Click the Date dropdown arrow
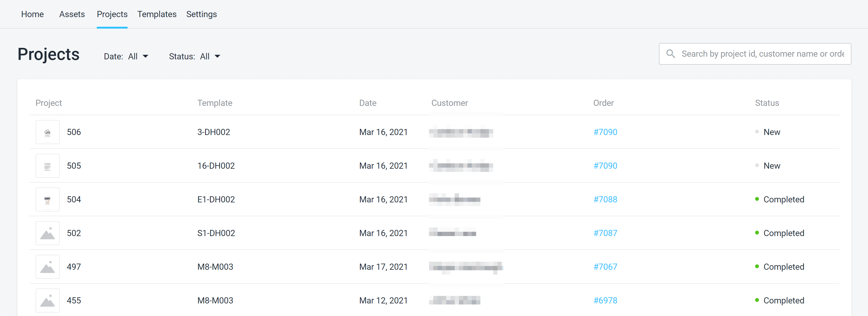 146,56
